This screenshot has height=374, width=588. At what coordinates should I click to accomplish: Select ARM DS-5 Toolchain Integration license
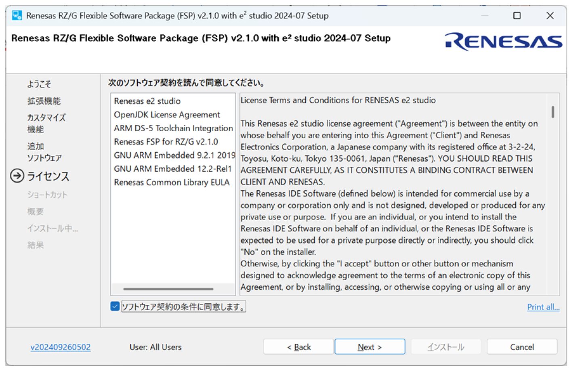pyautogui.click(x=173, y=128)
